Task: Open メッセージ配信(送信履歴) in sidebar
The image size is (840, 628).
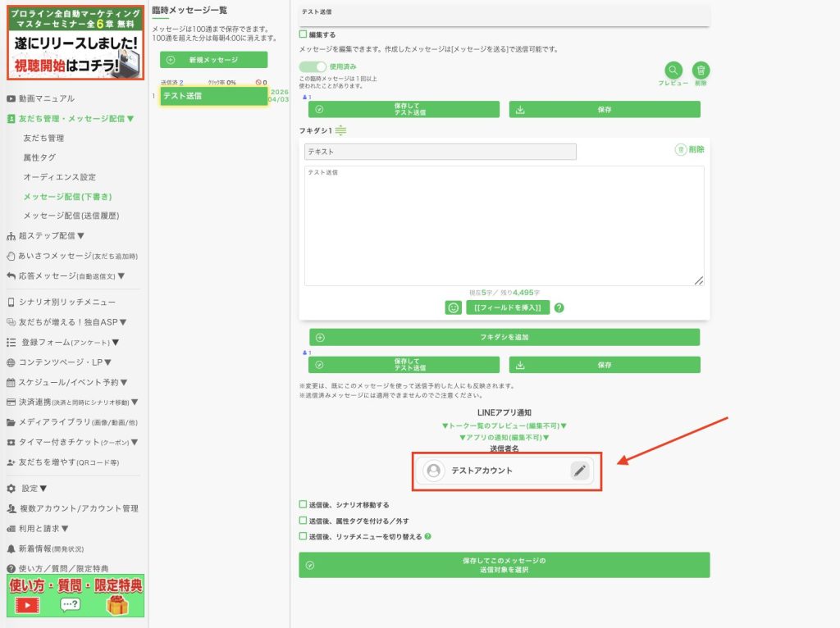Action: (71, 216)
